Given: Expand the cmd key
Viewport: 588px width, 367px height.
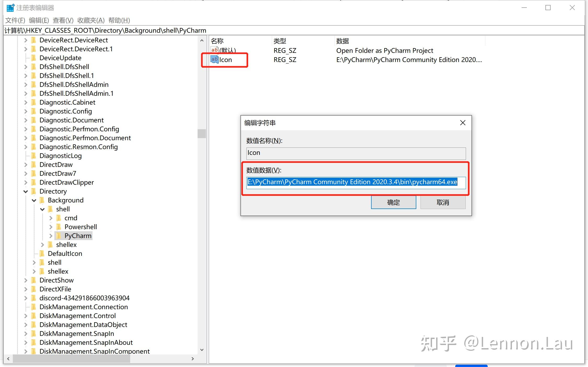Looking at the screenshot, I should [x=51, y=218].
